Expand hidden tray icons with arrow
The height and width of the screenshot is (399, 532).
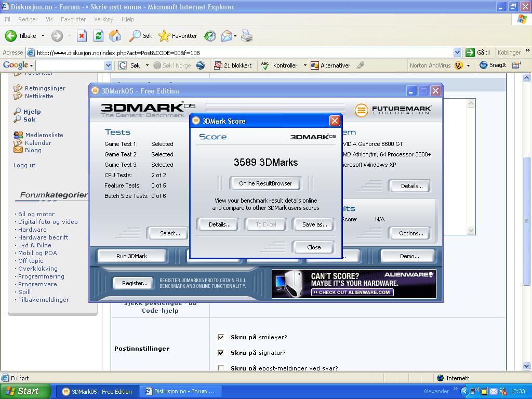coord(464,391)
